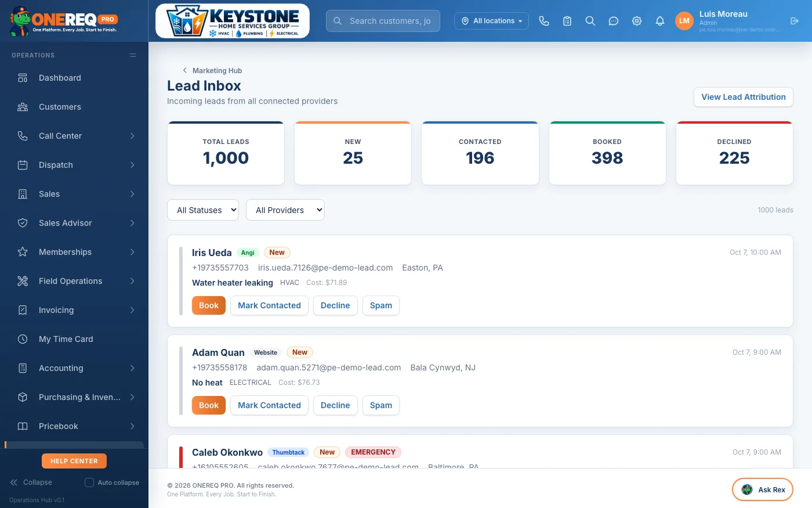Screen dimensions: 812x508
Task: Mark Adam Quan as contacted
Action: point(269,405)
